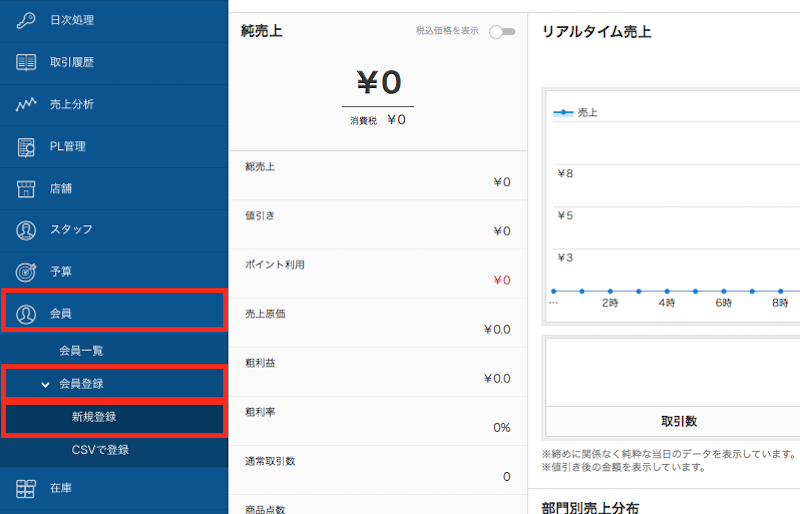Viewport: 800px width, 514px height.
Task: Click the ¥8 axis label
Action: [565, 174]
